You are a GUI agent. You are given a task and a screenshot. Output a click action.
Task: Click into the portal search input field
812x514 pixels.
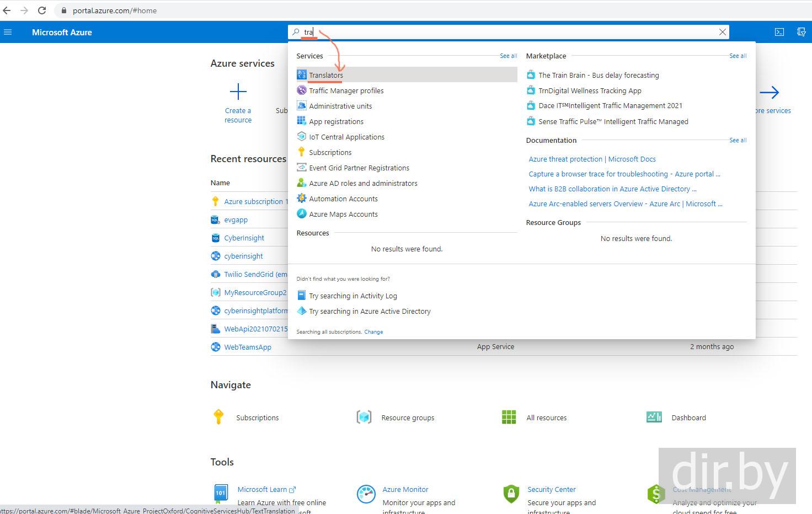(x=496, y=33)
